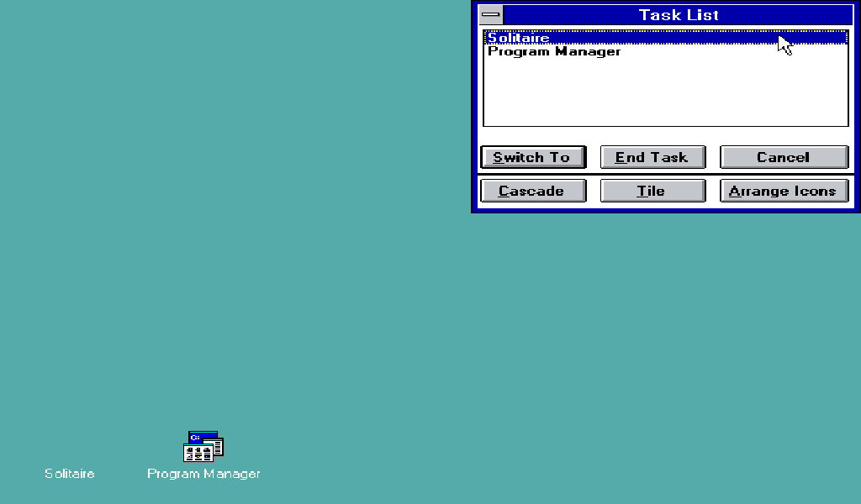Dismiss the dialog with Cancel
Screen dimensions: 861x504
point(784,157)
